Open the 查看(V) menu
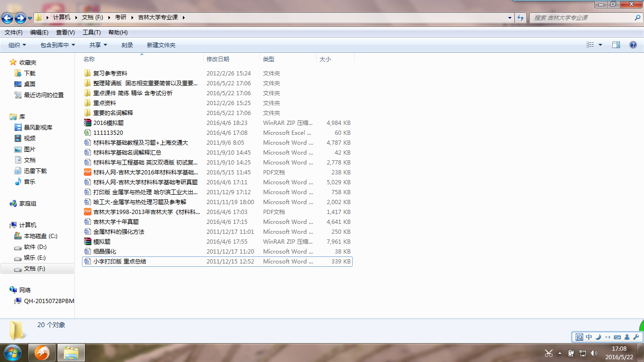 65,33
